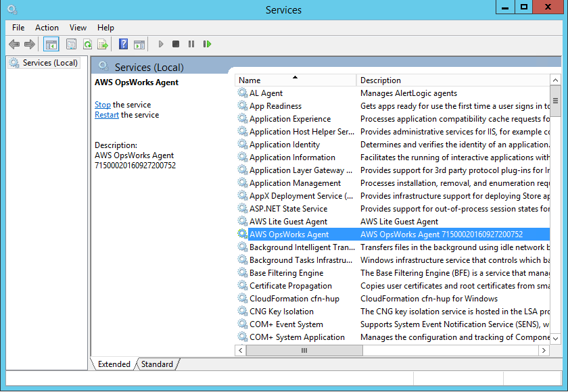Click the vertical scrollbar thumb
Image resolution: width=568 pixels, height=392 pixels.
tap(555, 101)
